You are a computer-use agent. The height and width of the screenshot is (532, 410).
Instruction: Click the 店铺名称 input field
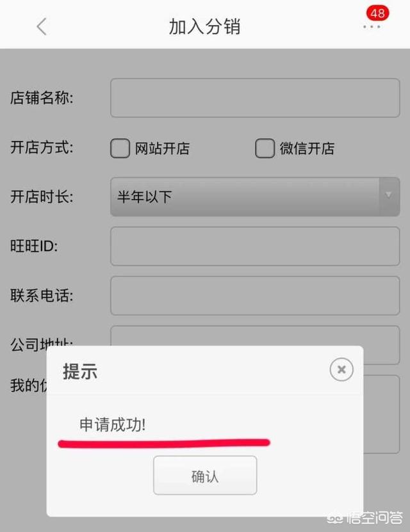(x=255, y=98)
